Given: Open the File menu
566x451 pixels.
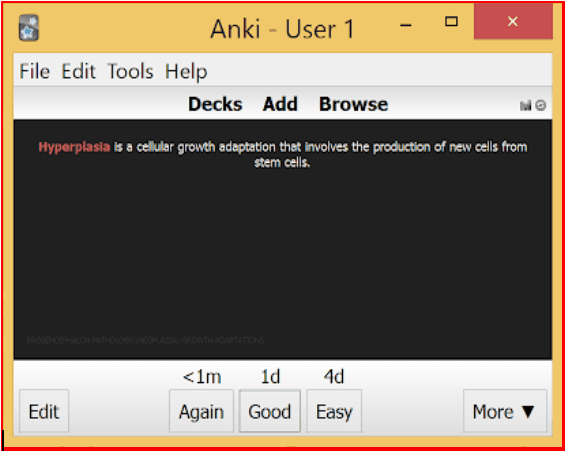Looking at the screenshot, I should tap(35, 71).
